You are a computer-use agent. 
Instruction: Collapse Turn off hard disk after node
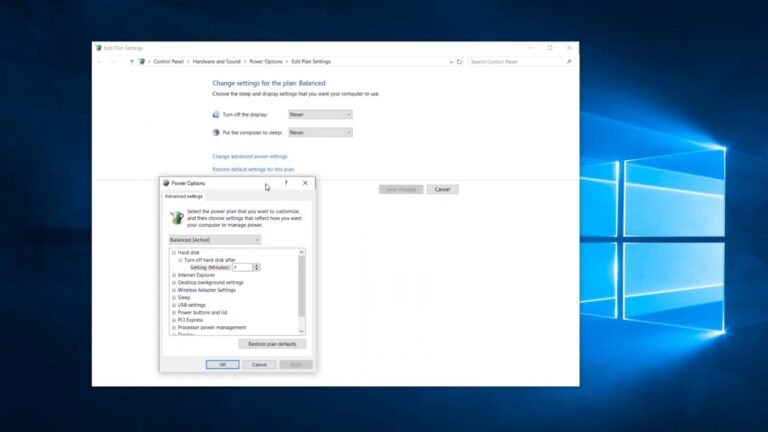click(x=180, y=260)
